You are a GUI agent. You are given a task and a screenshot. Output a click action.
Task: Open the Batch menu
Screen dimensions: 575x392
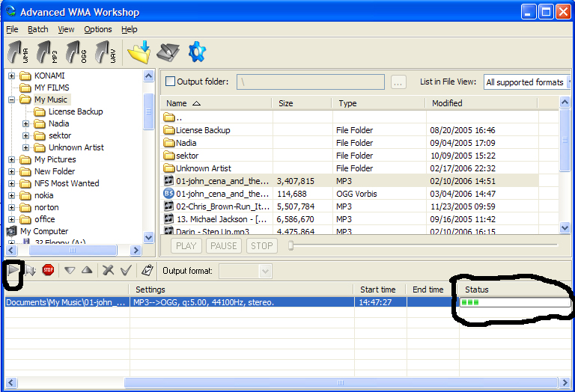(x=37, y=29)
